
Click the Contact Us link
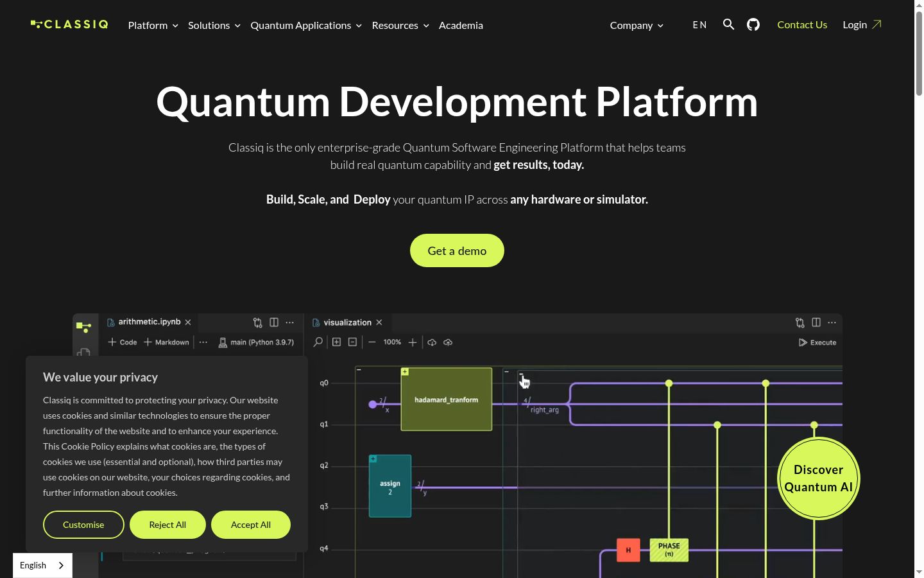pos(802,24)
